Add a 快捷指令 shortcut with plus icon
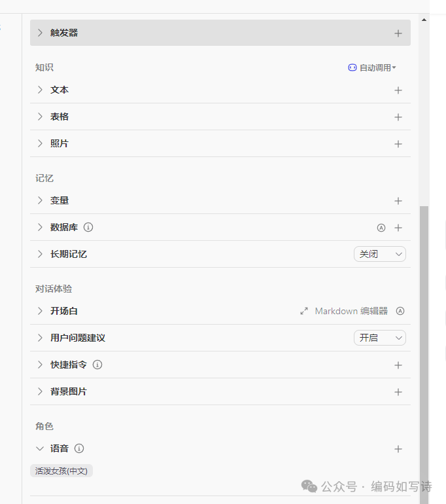The image size is (446, 504). pos(398,365)
